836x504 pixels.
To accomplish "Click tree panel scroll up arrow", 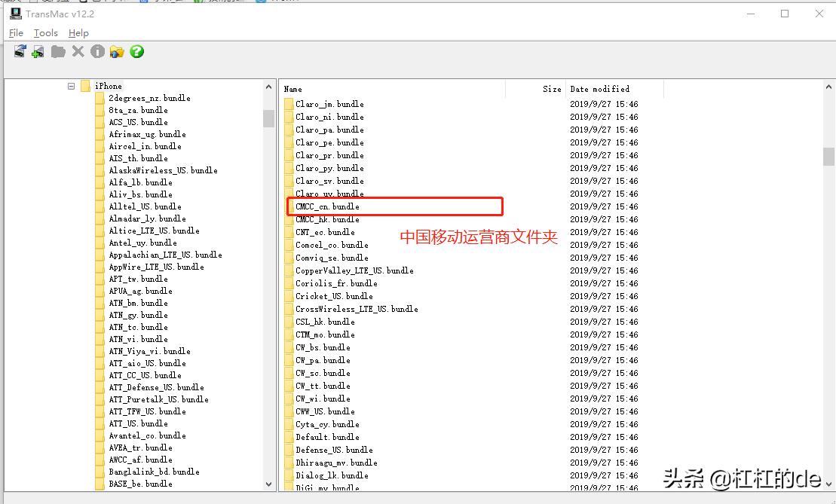I will (268, 87).
